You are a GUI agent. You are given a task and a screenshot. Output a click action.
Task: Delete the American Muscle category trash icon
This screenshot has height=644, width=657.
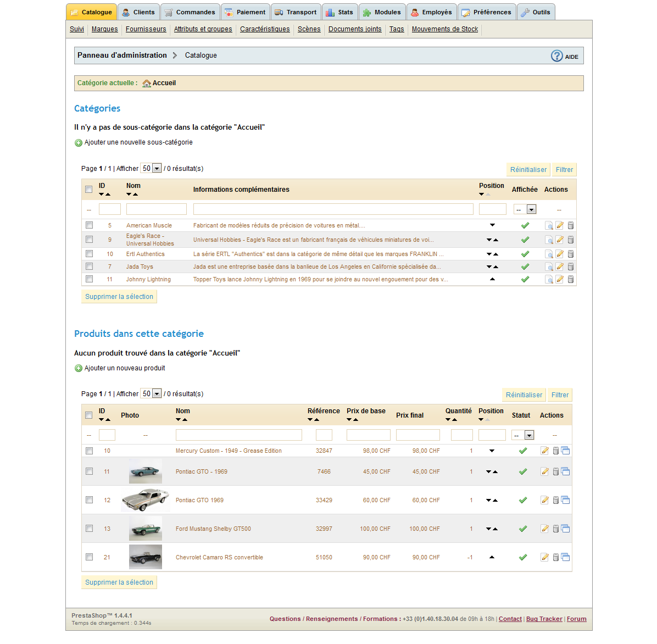pyautogui.click(x=570, y=225)
